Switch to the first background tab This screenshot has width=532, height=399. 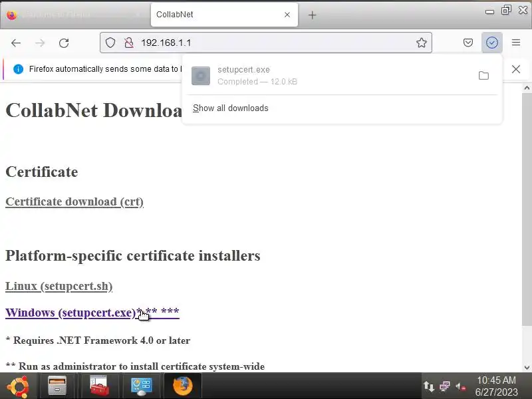click(75, 15)
